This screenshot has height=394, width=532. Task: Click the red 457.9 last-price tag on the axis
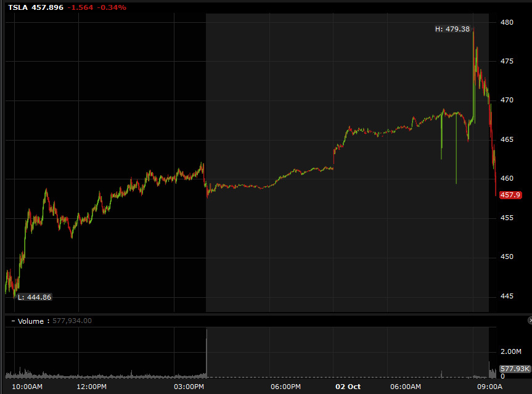click(510, 195)
